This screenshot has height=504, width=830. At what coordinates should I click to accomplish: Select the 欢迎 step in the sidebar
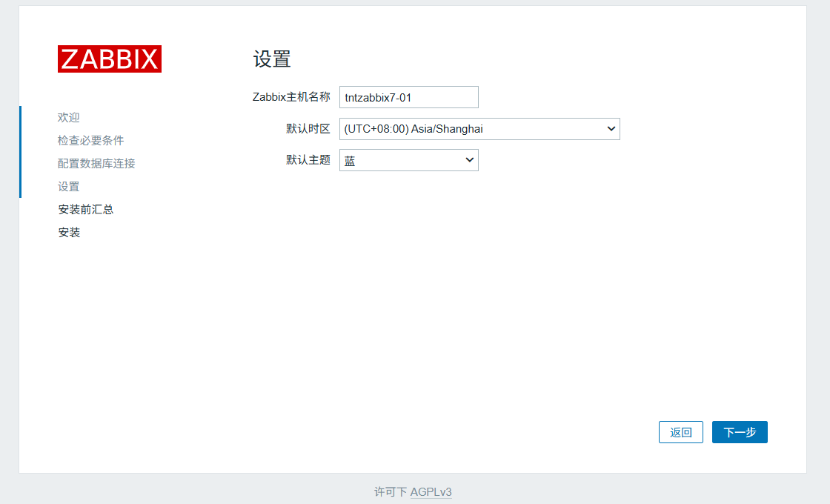pos(67,117)
